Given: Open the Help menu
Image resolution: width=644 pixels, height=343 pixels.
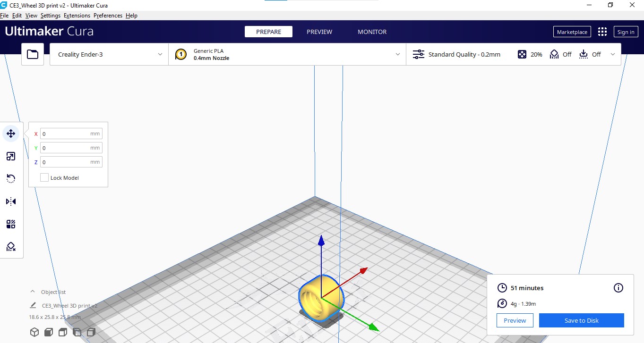Looking at the screenshot, I should click(x=131, y=16).
